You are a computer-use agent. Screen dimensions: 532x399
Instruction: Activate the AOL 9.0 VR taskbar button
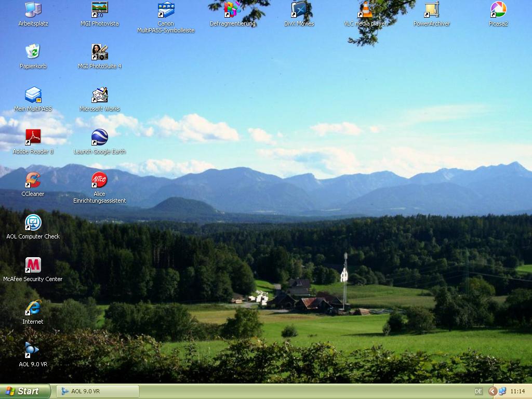pyautogui.click(x=98, y=391)
